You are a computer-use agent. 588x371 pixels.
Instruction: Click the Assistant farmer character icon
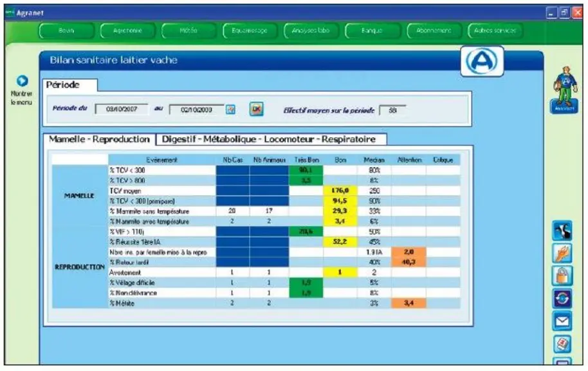564,90
